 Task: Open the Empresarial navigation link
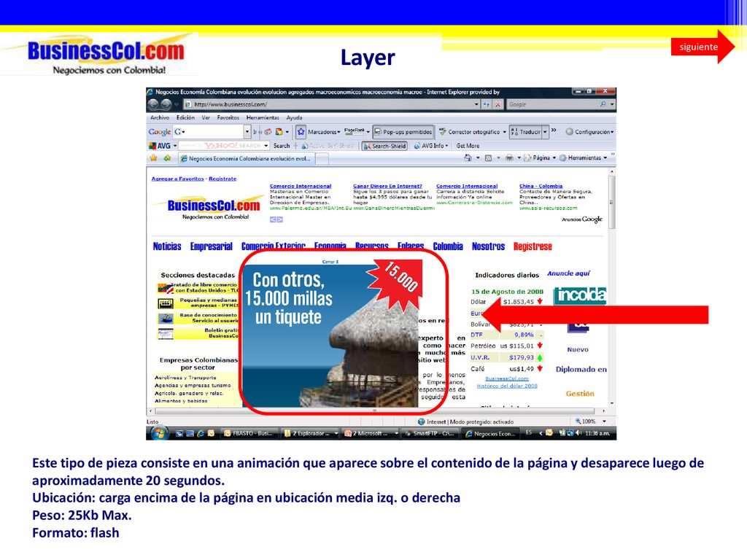tap(211, 246)
